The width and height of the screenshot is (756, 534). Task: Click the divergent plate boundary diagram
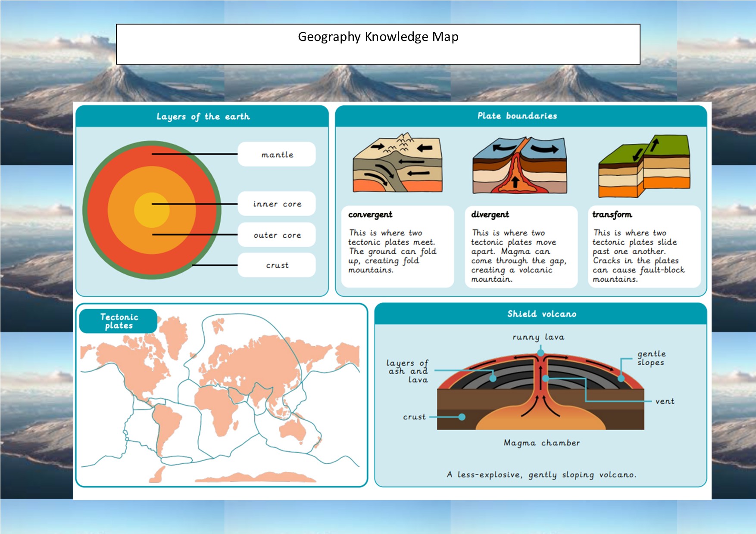[519, 165]
